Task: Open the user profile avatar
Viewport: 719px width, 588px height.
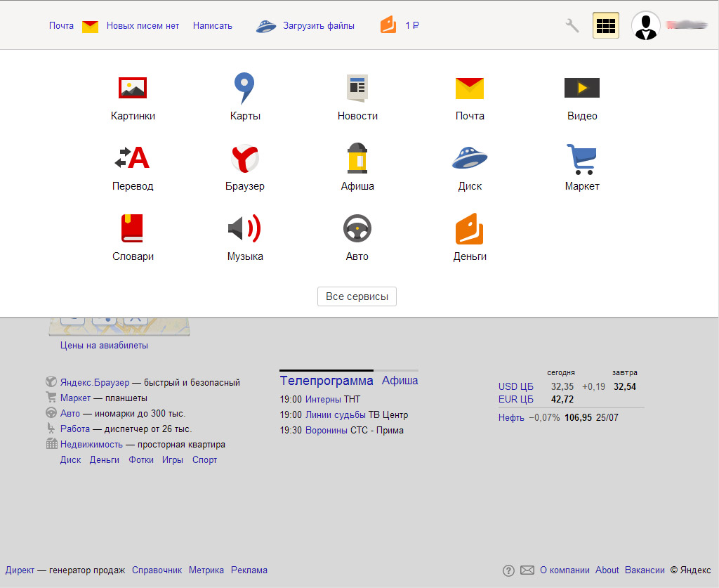Action: tap(646, 25)
